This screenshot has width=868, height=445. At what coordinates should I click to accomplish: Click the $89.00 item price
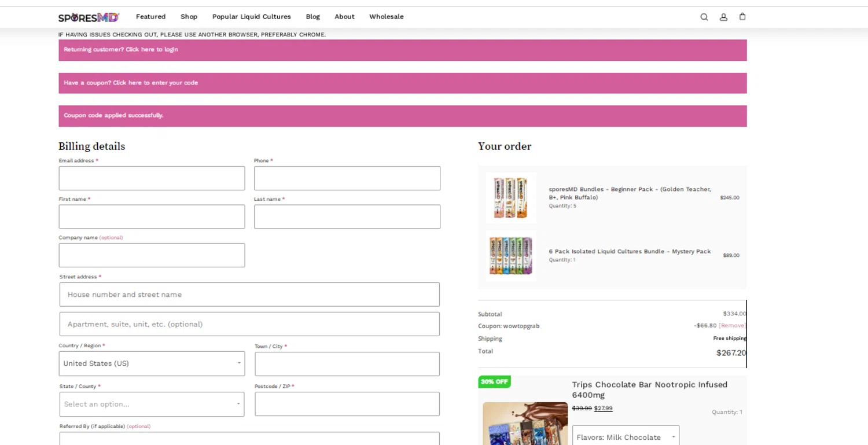pyautogui.click(x=731, y=255)
